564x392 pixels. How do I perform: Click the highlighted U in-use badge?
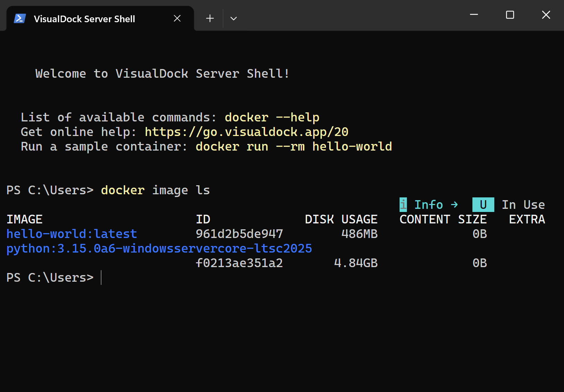(x=483, y=205)
